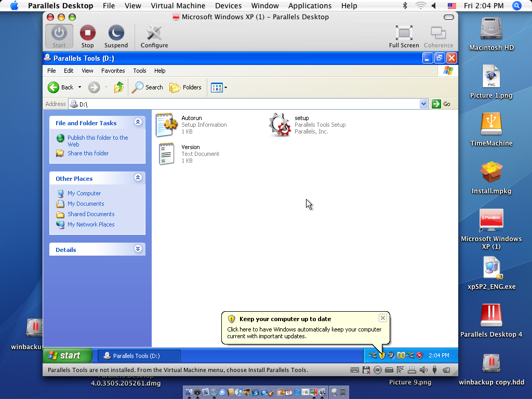Click the Parallels Tools (D:) taskbar button

[x=139, y=355]
